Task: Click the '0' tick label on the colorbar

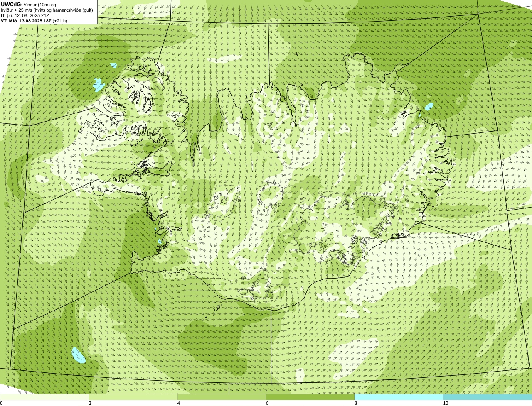Action: pyautogui.click(x=1, y=403)
